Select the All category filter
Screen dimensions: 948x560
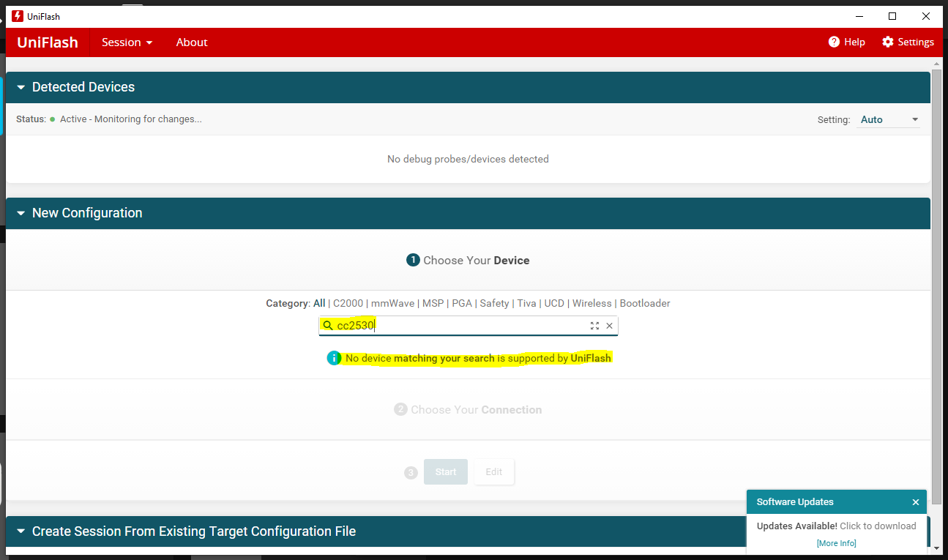tap(319, 303)
